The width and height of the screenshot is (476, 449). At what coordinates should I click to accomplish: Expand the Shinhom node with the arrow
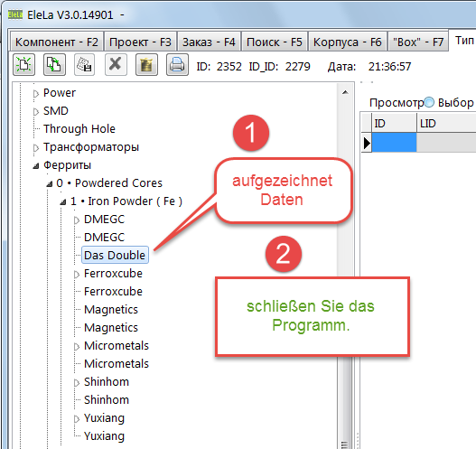coord(77,382)
